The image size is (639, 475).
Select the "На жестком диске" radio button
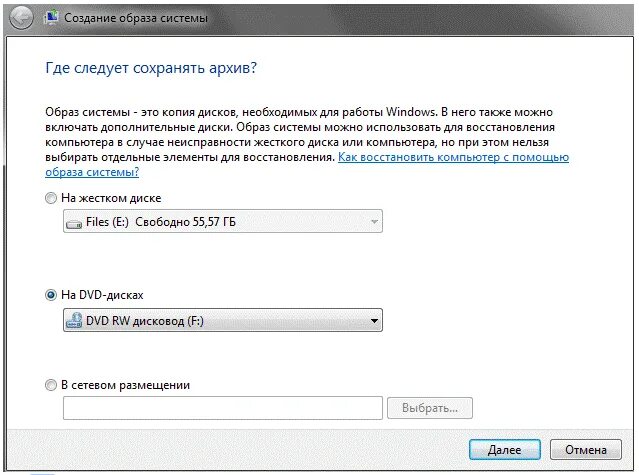tap(52, 199)
